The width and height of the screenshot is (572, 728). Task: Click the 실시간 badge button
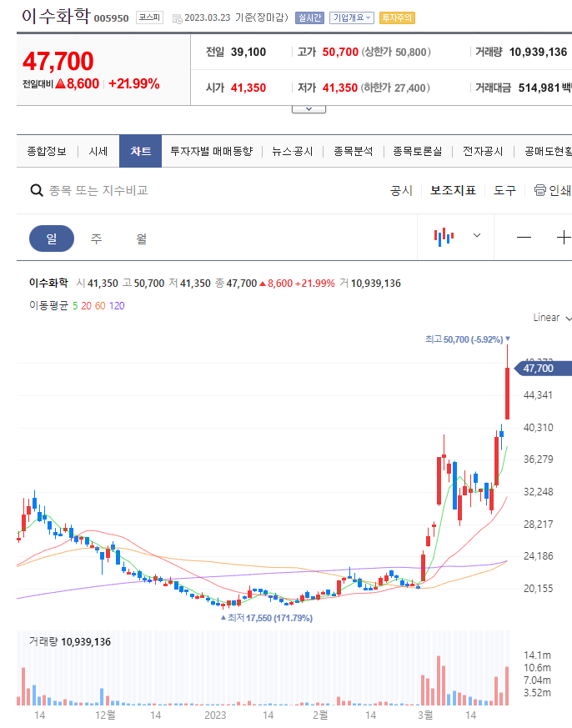click(x=309, y=18)
